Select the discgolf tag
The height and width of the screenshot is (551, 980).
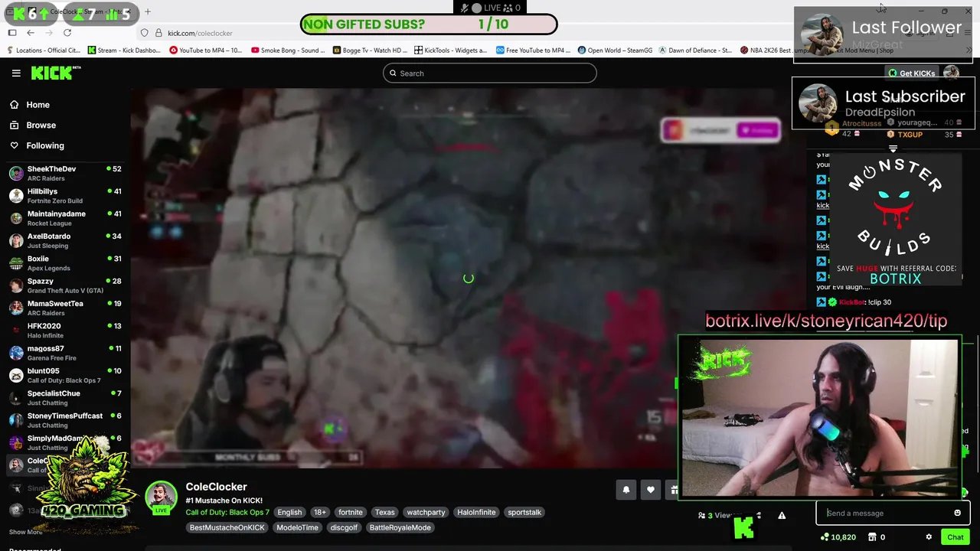pyautogui.click(x=344, y=527)
